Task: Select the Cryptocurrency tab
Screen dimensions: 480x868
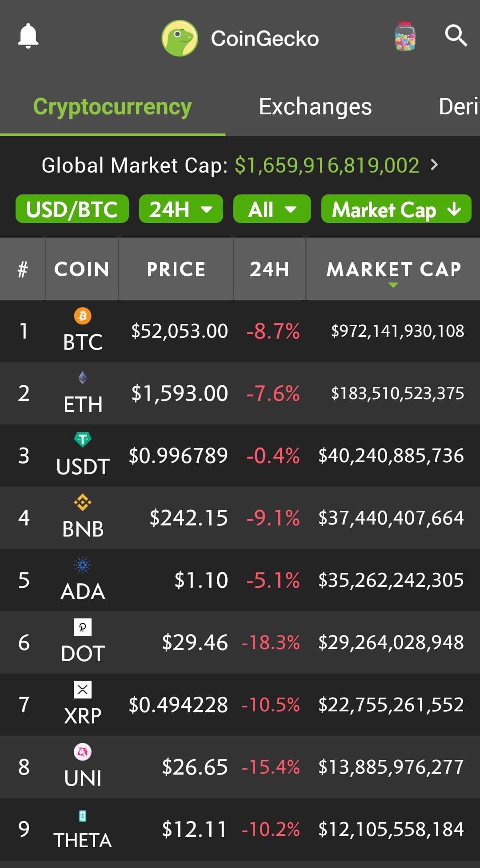Action: 112,107
